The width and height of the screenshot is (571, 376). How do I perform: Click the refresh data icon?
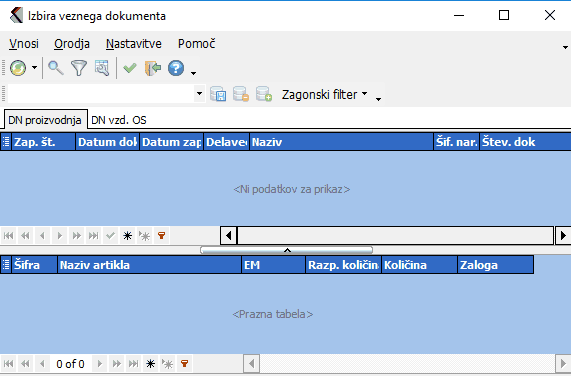[18, 68]
